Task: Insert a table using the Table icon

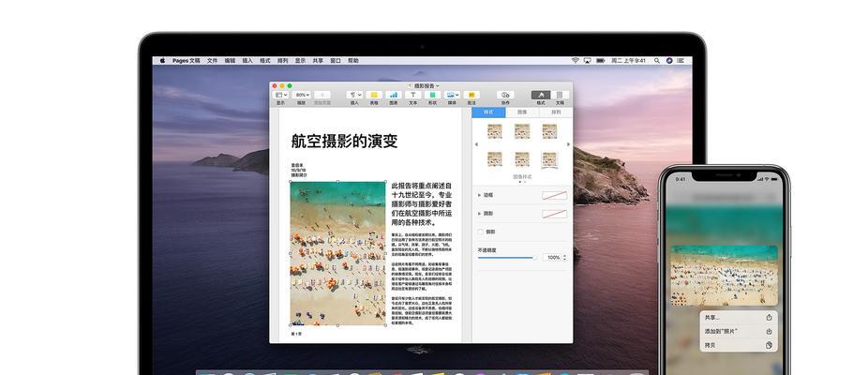Action: [374, 96]
